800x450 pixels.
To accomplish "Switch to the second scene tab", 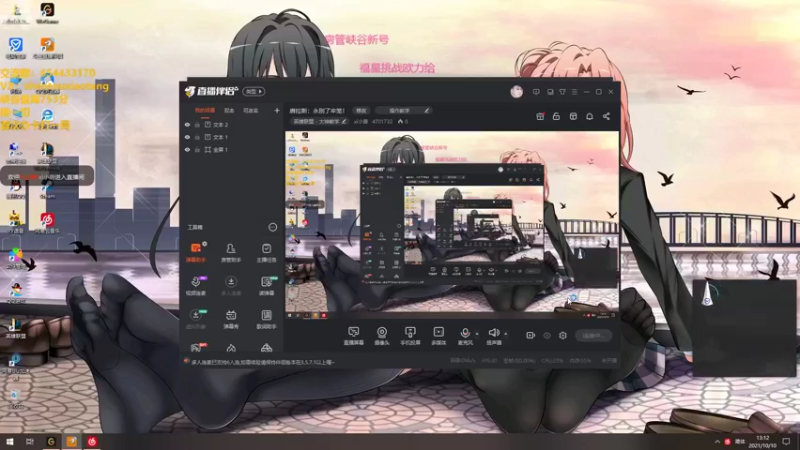I will [x=229, y=110].
